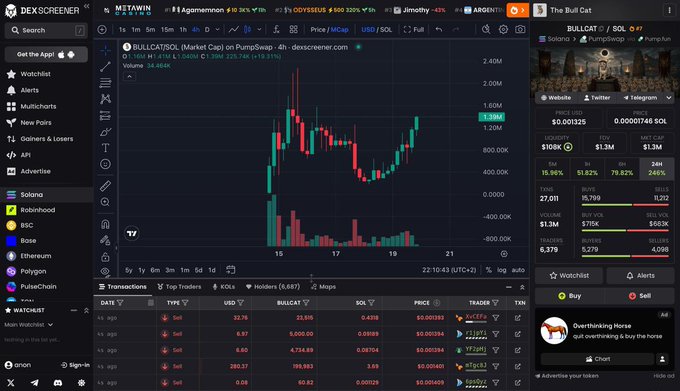The image size is (680, 391).
Task: Switch chart denomination to SOL
Action: pyautogui.click(x=386, y=29)
